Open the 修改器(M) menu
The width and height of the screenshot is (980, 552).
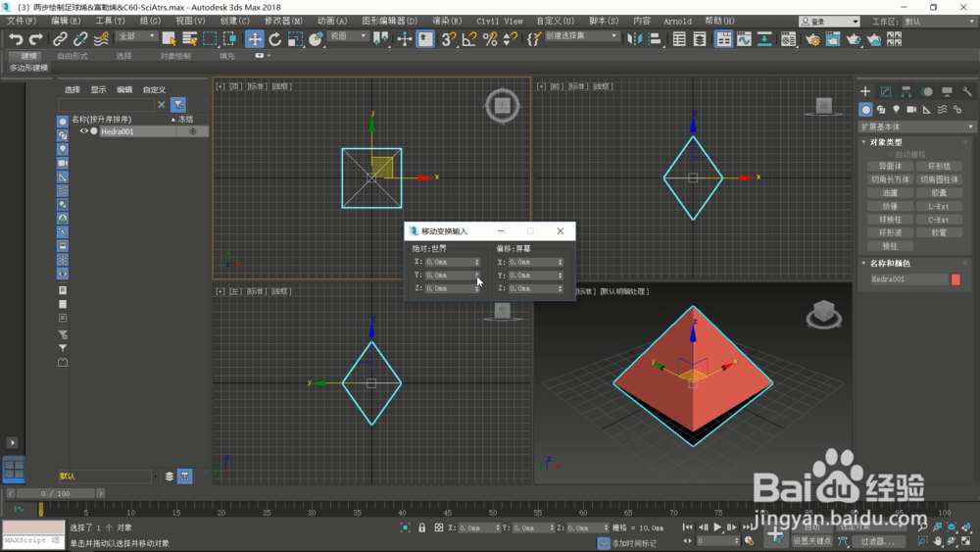pyautogui.click(x=283, y=21)
